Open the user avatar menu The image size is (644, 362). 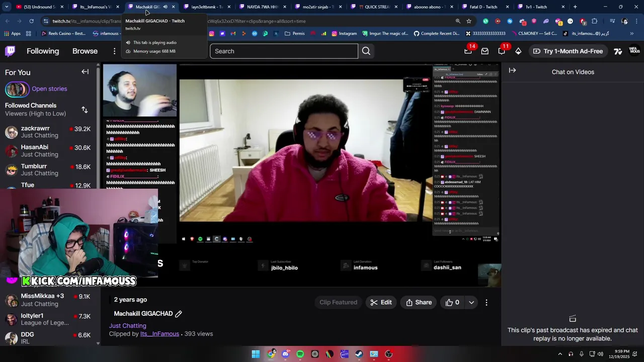pos(634,51)
